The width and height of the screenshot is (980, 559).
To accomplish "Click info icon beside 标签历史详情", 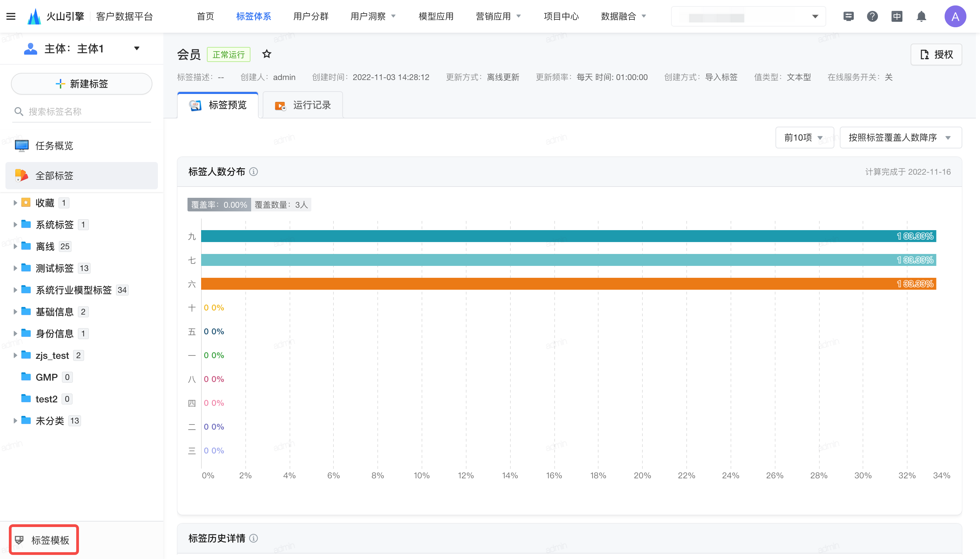I will (254, 538).
